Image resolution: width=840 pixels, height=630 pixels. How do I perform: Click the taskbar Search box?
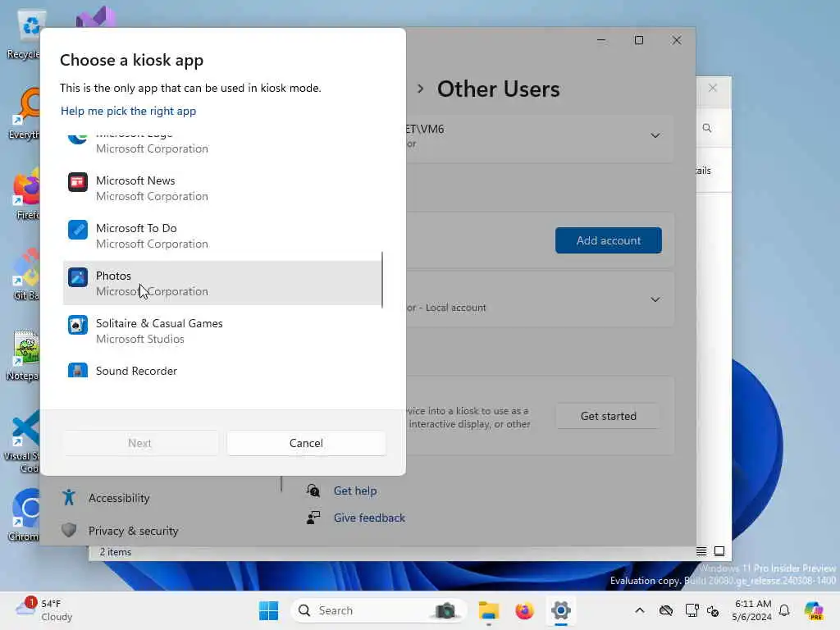click(377, 610)
